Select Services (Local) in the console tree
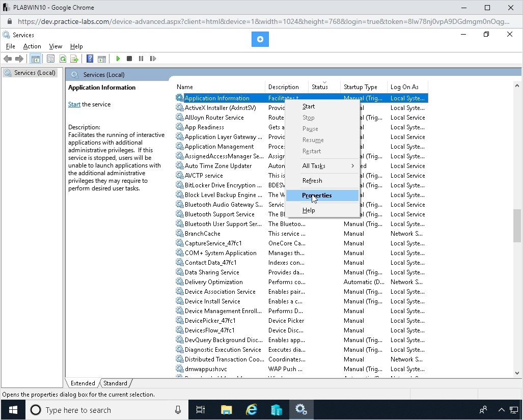523x420 pixels. point(30,73)
